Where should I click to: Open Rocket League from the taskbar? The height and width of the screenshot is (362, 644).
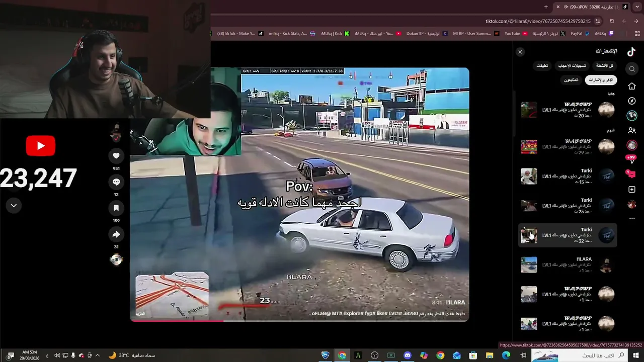click(326, 355)
